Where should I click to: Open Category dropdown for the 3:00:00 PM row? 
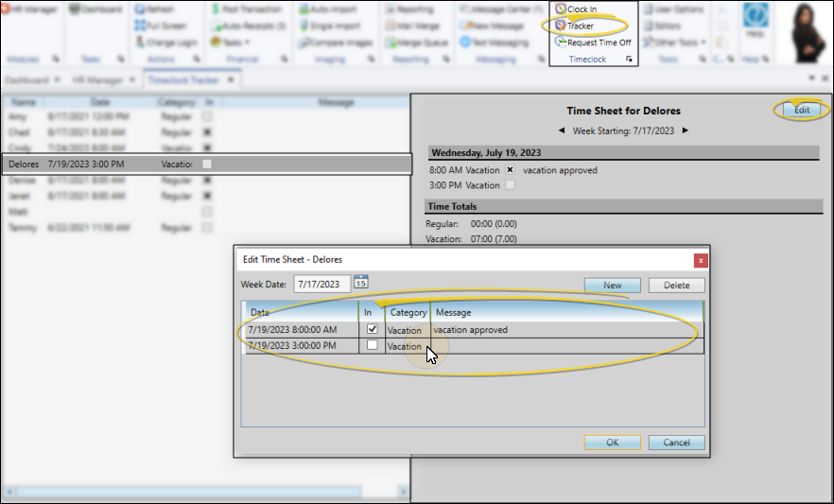(x=405, y=346)
